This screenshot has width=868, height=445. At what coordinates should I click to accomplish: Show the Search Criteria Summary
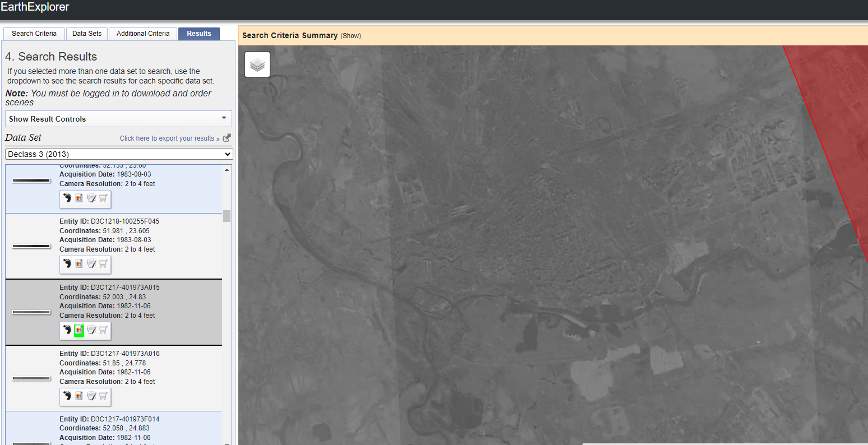(351, 36)
